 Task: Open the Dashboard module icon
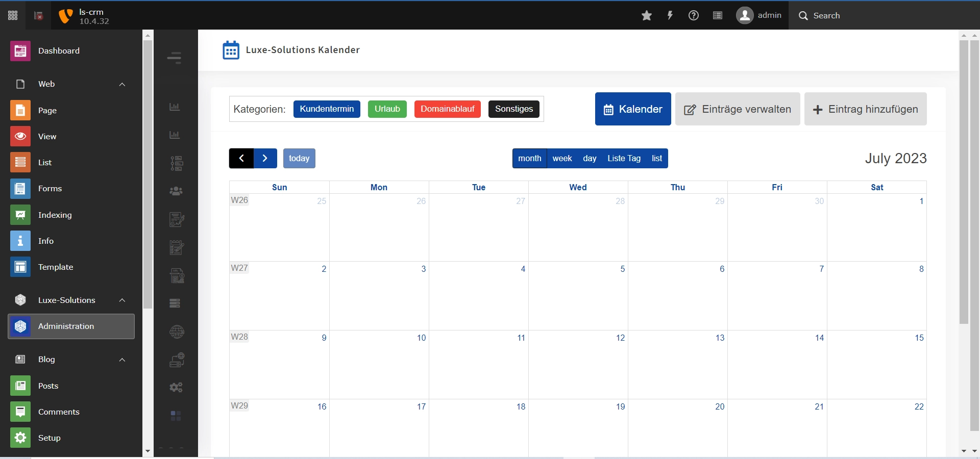20,51
